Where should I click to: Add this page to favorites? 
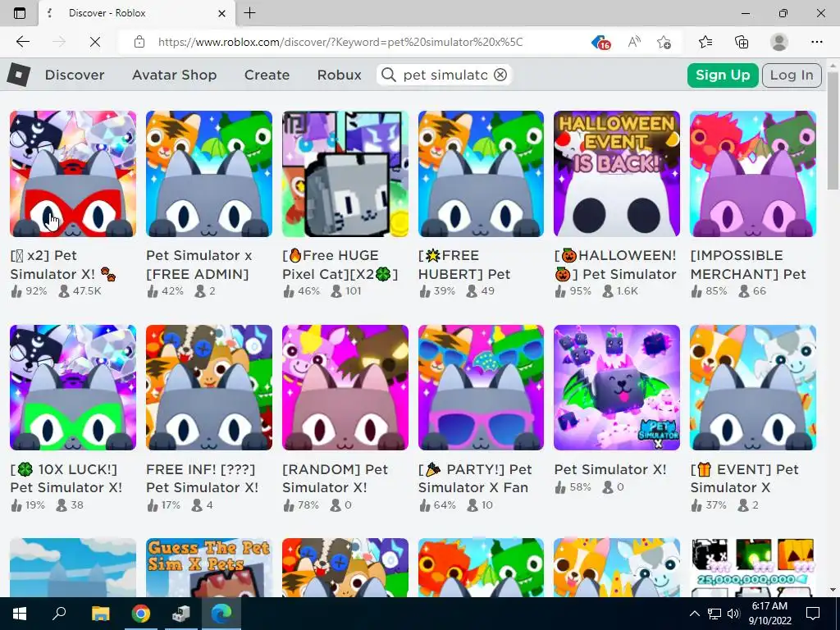664,42
